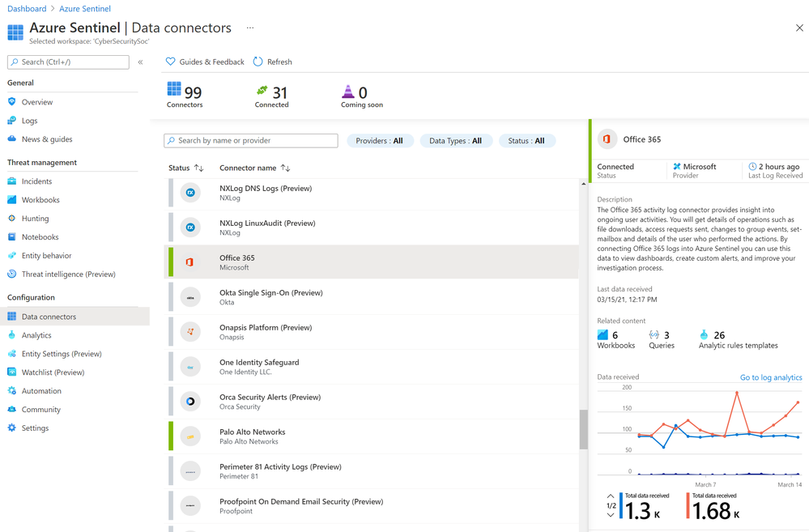Open the Status filter dropdown
This screenshot has width=809, height=532.
526,141
